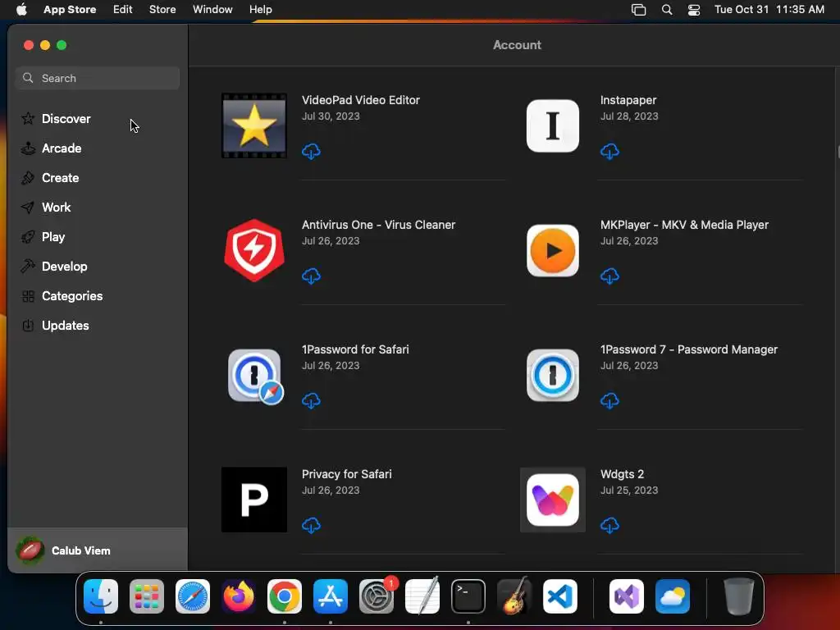Click Wdgts 2 cloud download icon

coord(609,526)
